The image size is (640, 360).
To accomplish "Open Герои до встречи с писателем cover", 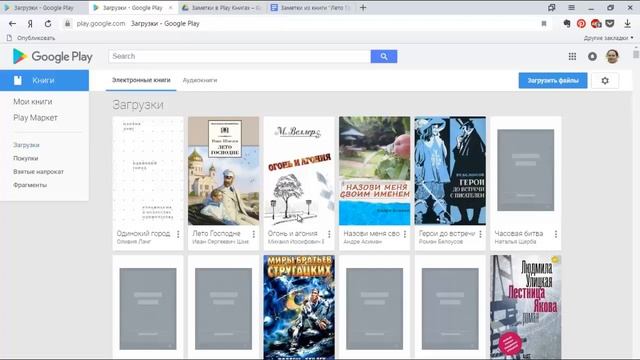I will pyautogui.click(x=450, y=171).
